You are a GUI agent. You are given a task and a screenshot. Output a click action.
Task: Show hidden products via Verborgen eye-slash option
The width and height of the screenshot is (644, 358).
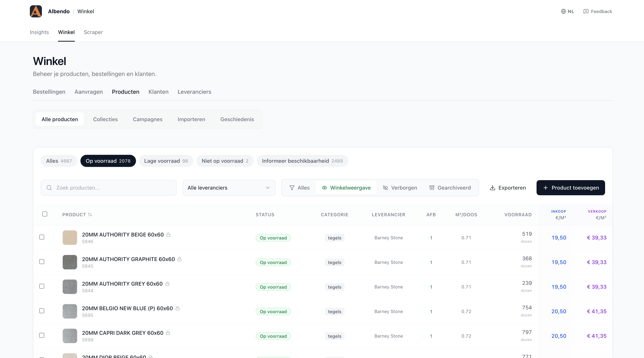pyautogui.click(x=400, y=188)
